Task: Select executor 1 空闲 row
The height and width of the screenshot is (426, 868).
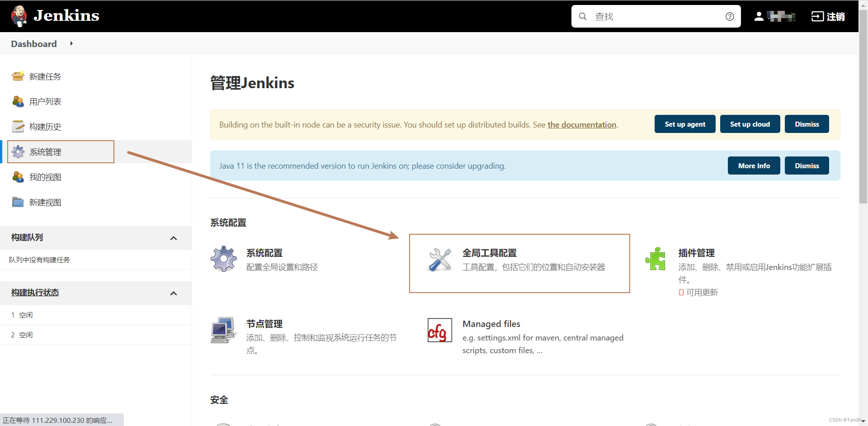Action: point(96,315)
